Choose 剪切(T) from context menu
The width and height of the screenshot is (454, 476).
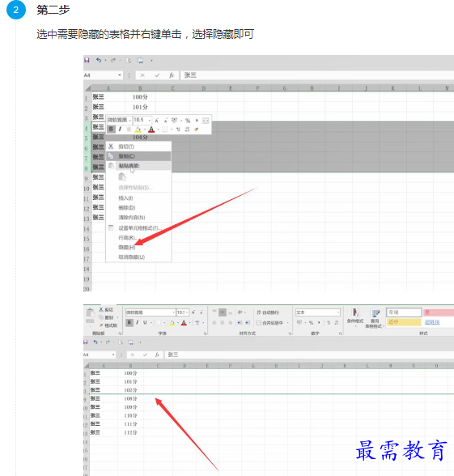pos(138,147)
